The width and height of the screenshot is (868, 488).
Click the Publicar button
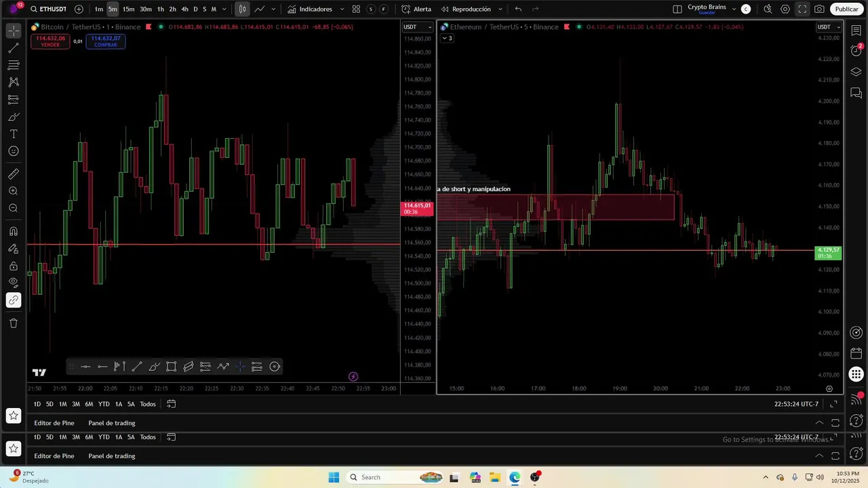pyautogui.click(x=846, y=9)
